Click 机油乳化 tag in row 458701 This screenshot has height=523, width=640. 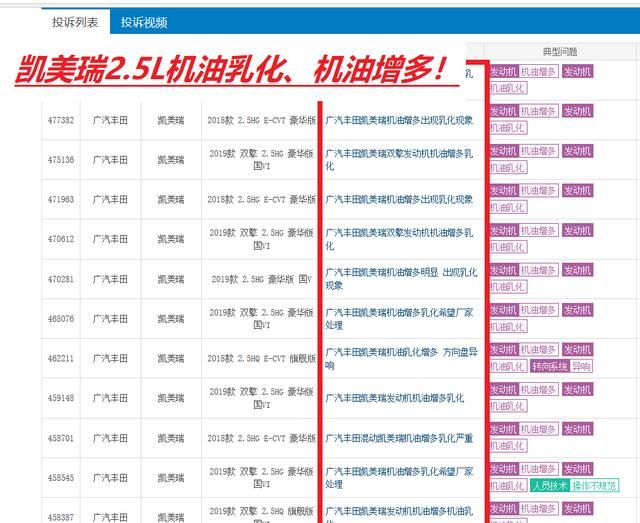click(508, 445)
